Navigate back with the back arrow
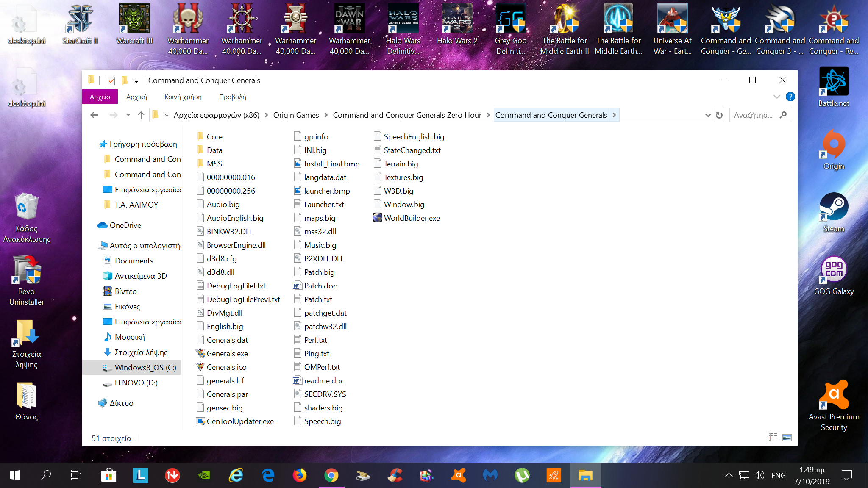868x488 pixels. pos(95,115)
